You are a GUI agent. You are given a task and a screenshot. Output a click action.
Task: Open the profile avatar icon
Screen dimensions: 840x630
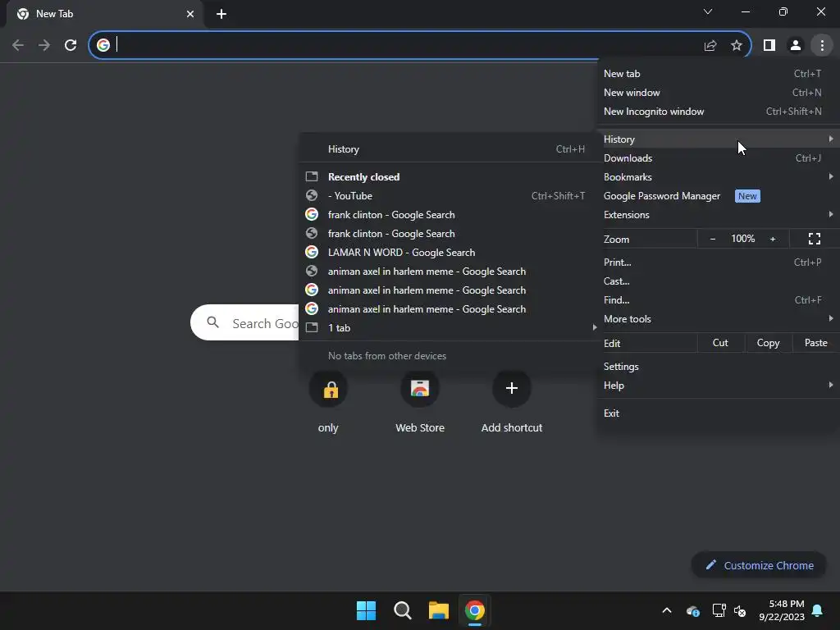pyautogui.click(x=796, y=45)
